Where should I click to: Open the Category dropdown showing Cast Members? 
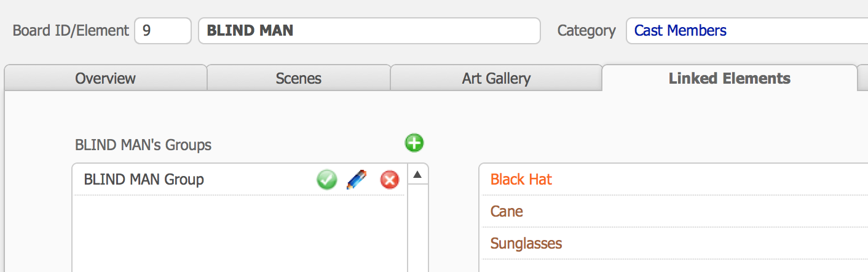click(x=747, y=31)
